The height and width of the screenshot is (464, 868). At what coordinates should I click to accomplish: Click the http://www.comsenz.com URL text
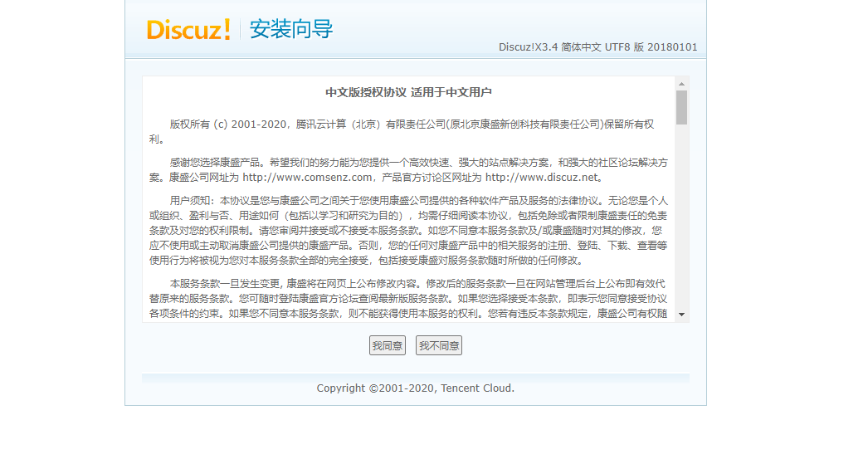click(x=307, y=178)
